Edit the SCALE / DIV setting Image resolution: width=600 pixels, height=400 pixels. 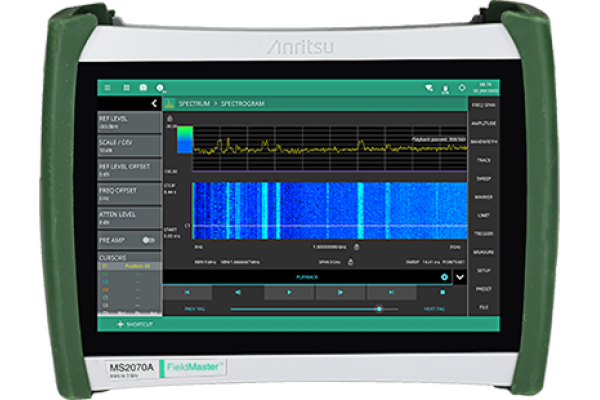[x=129, y=146]
